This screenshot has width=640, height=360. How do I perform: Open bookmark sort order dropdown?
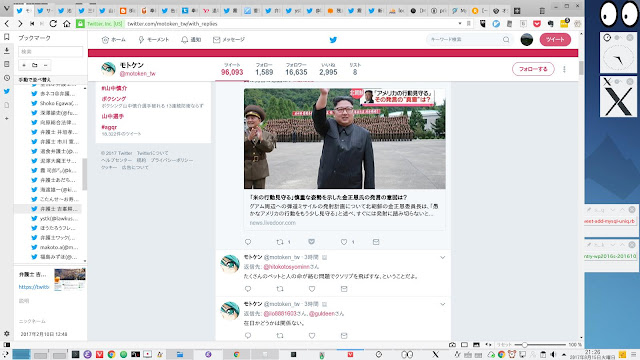tap(51, 80)
